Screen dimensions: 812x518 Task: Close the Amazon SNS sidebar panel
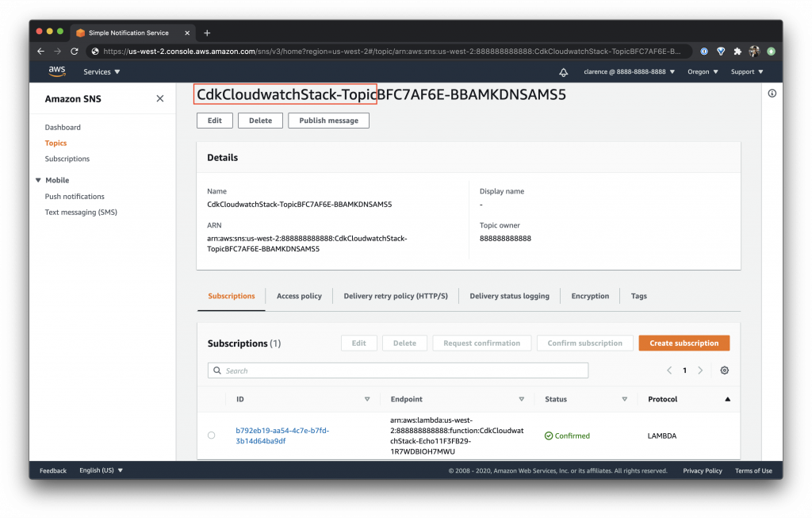tap(160, 98)
